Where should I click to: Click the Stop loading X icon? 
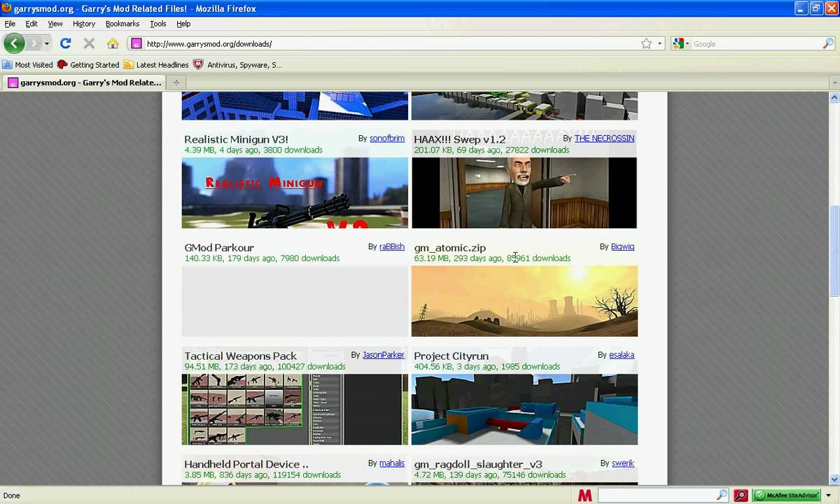point(89,43)
